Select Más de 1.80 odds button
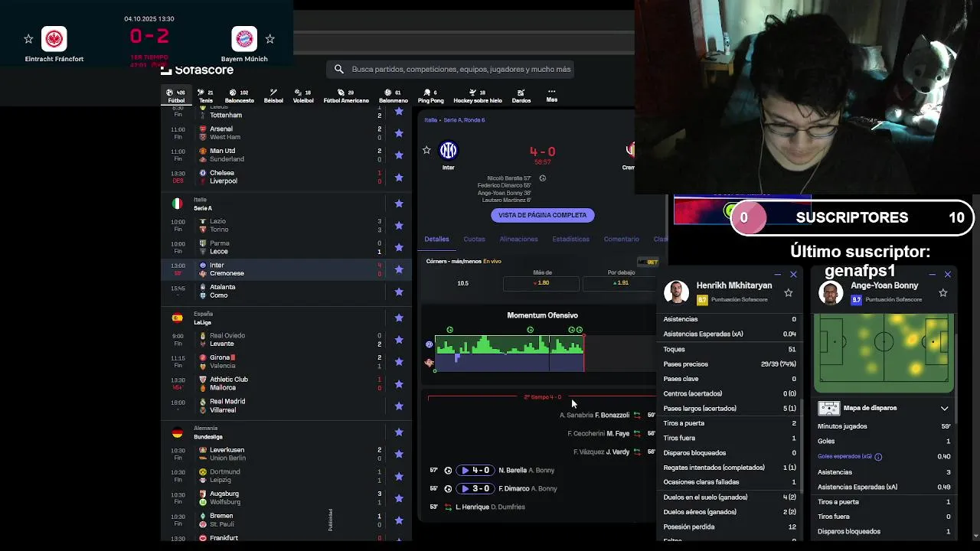 (541, 283)
